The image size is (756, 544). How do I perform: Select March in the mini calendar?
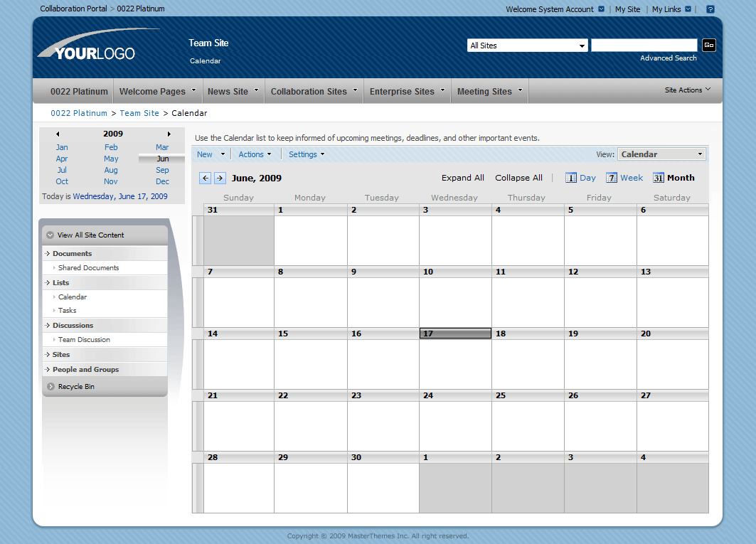tap(161, 147)
